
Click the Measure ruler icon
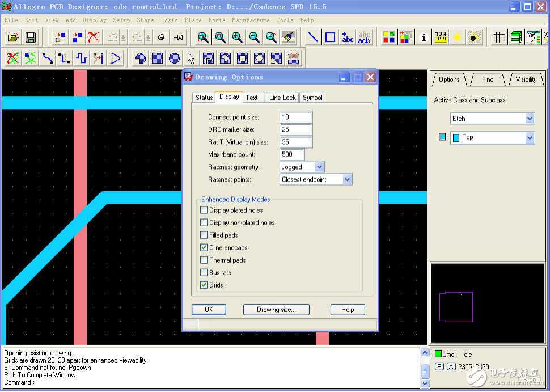441,37
